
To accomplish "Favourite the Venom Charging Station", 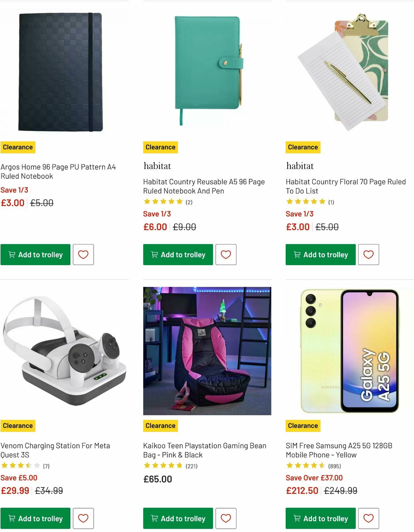I will pyautogui.click(x=83, y=518).
